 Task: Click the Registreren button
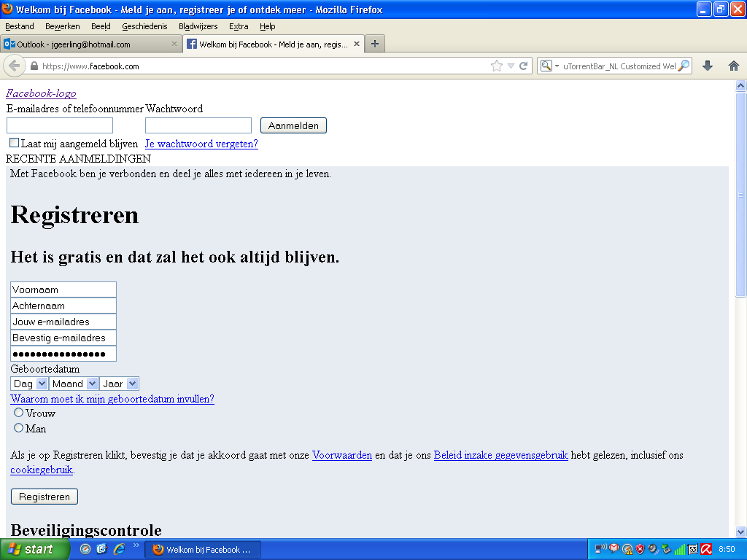point(44,497)
